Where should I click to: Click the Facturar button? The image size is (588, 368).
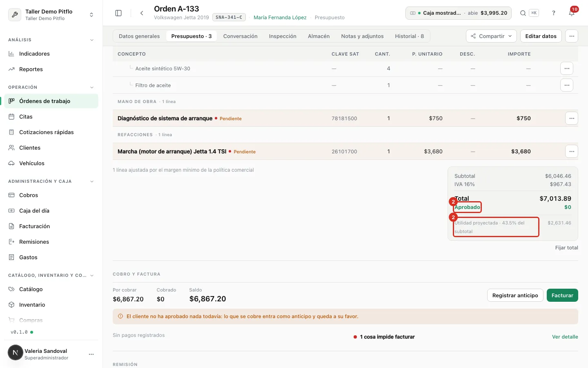tap(562, 295)
